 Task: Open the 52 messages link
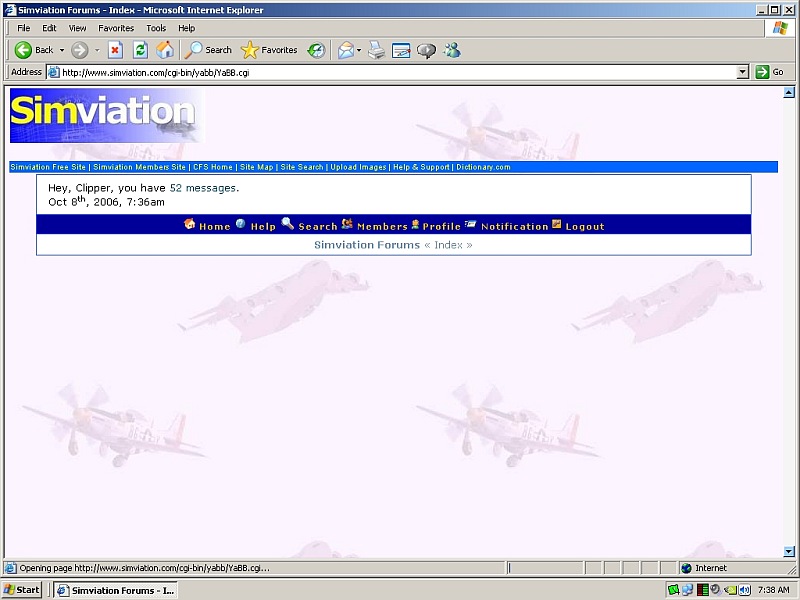[203, 188]
